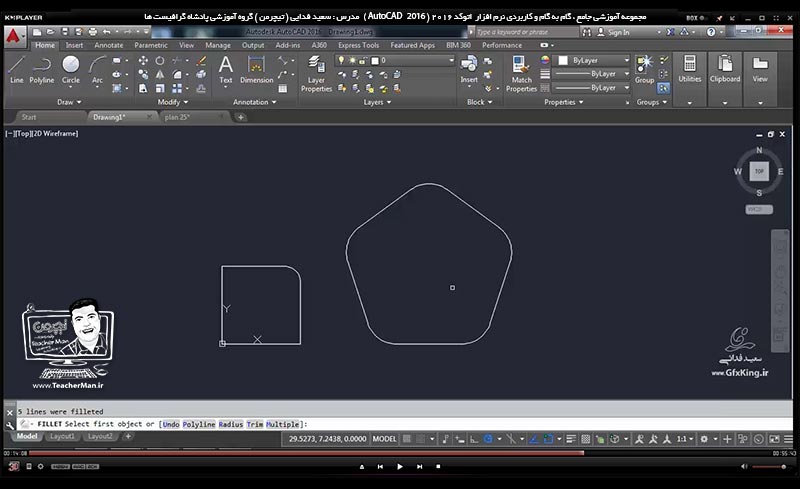Click the Multiple option in command line

point(283,424)
